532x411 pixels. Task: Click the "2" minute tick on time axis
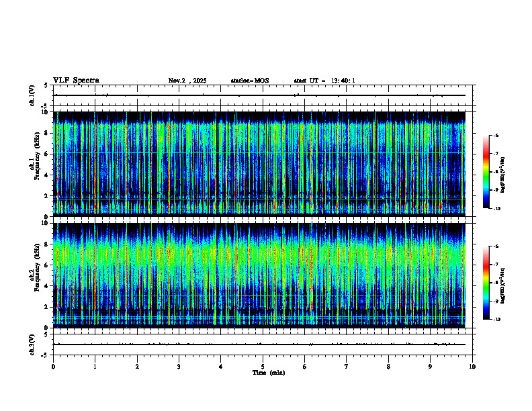pyautogui.click(x=137, y=367)
